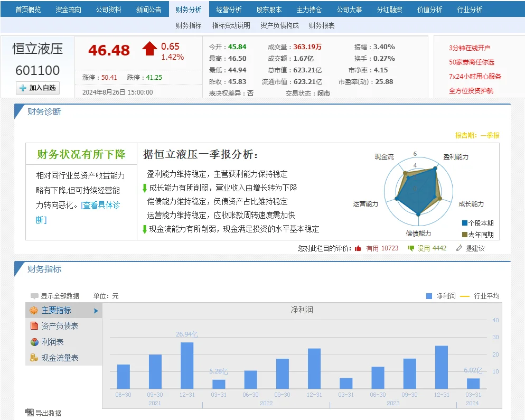Viewport: 525px width, 420px height.
Task: Click the 没用 4442 rating text
Action: click(x=432, y=248)
